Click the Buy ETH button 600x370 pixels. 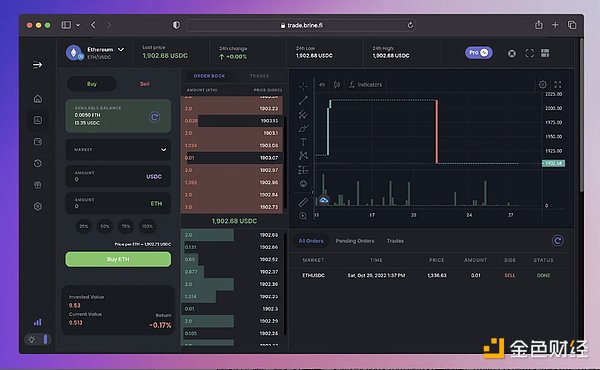pyautogui.click(x=118, y=259)
